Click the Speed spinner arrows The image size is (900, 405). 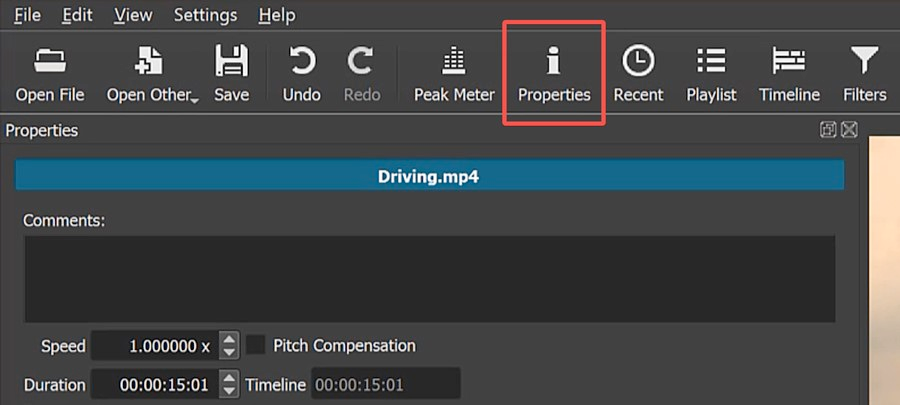tap(229, 346)
